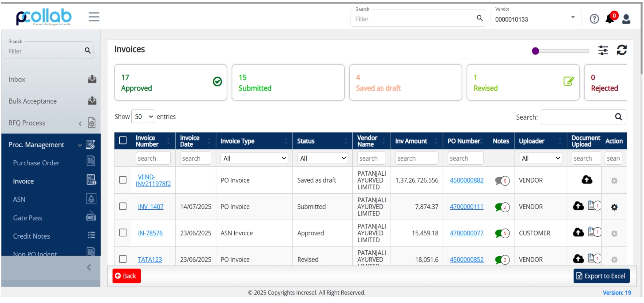
Task: Open the Show entries dropdown
Action: coord(143,117)
